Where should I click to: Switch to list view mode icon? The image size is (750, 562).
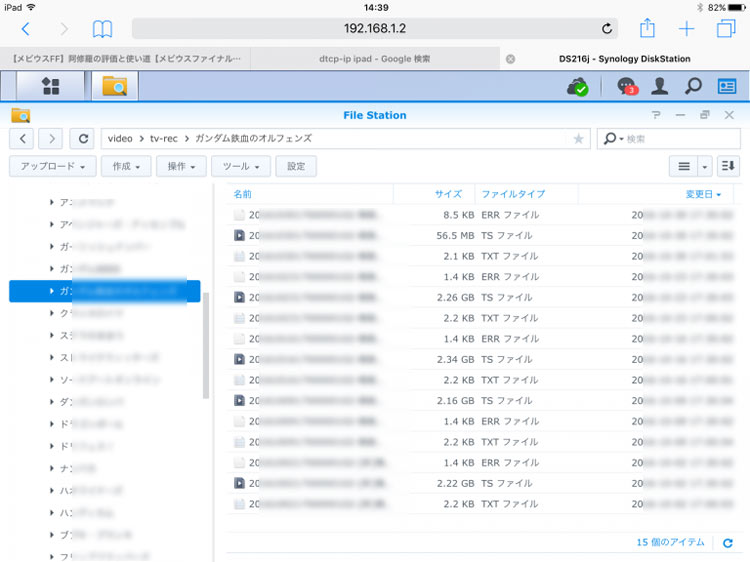tap(684, 166)
